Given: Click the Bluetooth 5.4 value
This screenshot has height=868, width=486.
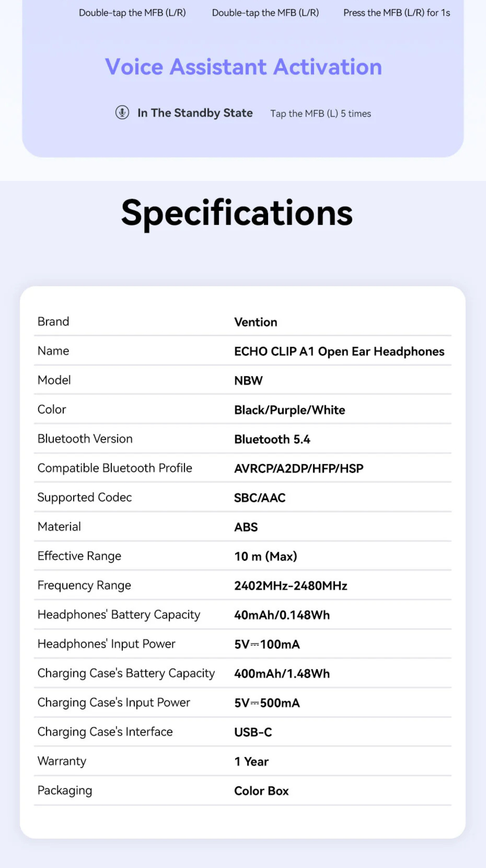Looking at the screenshot, I should tap(272, 439).
